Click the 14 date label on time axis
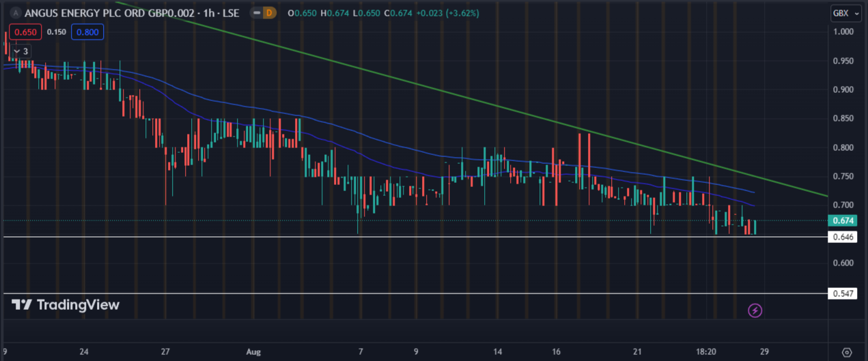Image resolution: width=868 pixels, height=361 pixels. (498, 352)
